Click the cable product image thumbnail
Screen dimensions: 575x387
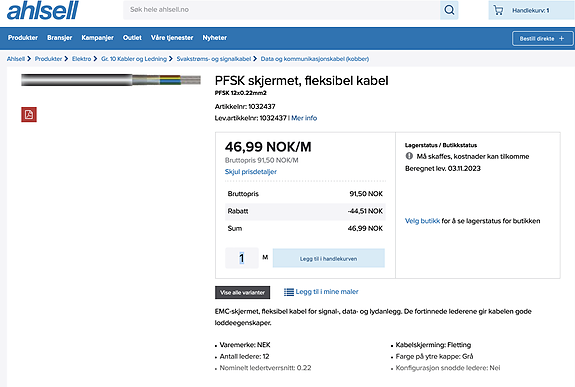pos(111,80)
